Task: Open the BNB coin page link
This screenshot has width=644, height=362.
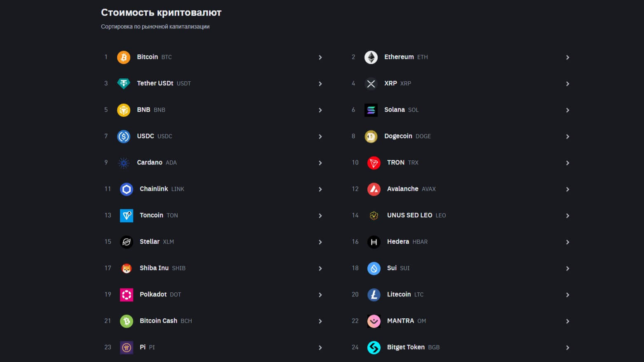Action: pos(143,110)
